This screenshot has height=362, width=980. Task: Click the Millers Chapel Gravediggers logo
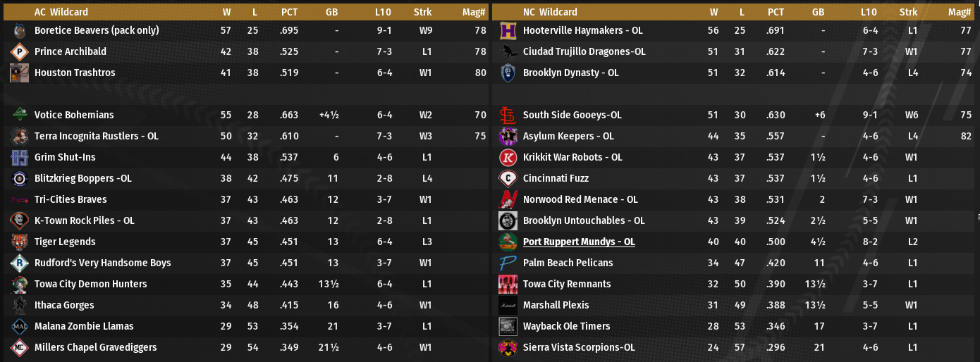[20, 348]
